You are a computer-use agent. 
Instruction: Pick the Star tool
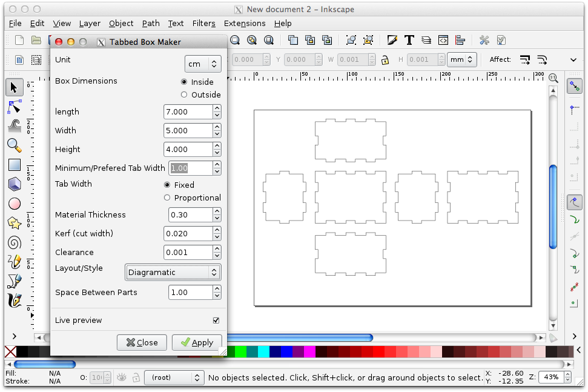(x=15, y=222)
